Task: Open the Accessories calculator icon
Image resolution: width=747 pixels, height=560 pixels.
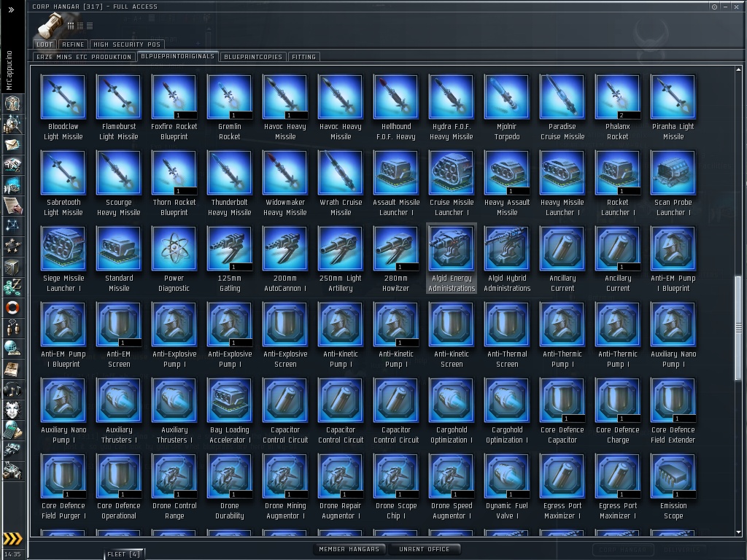Action: point(12,430)
